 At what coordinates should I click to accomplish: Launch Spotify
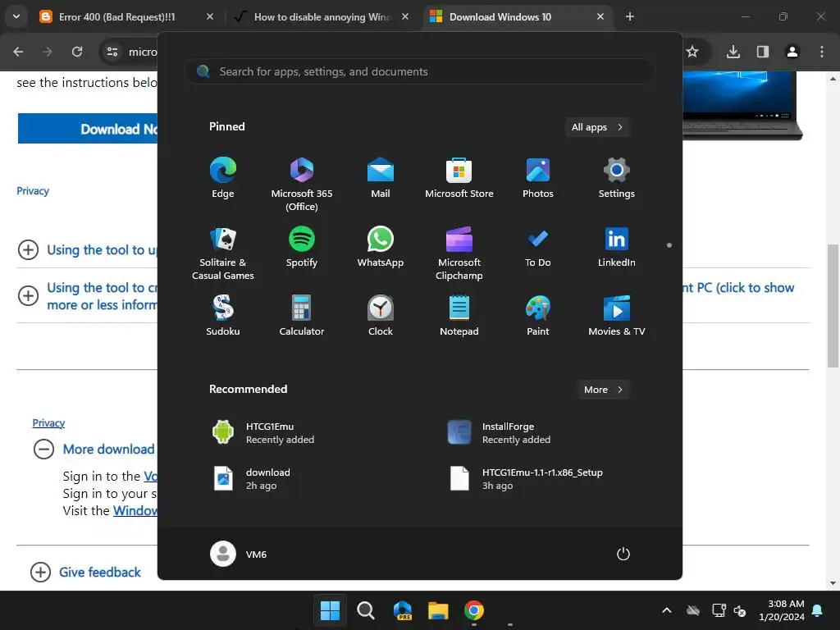tap(302, 247)
